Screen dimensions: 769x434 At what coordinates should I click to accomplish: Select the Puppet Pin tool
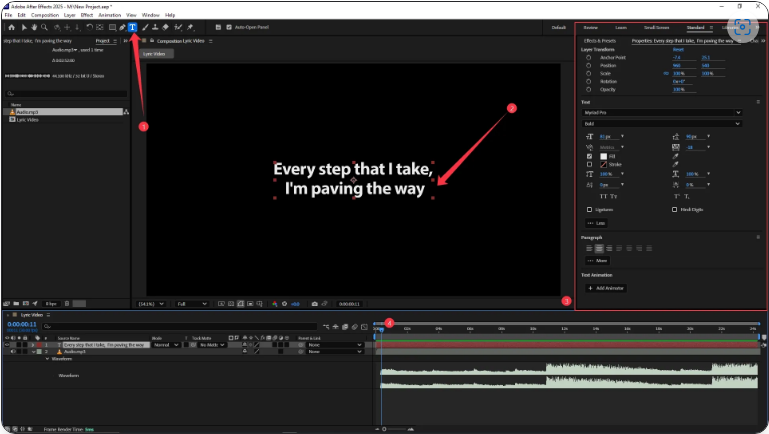click(x=190, y=27)
